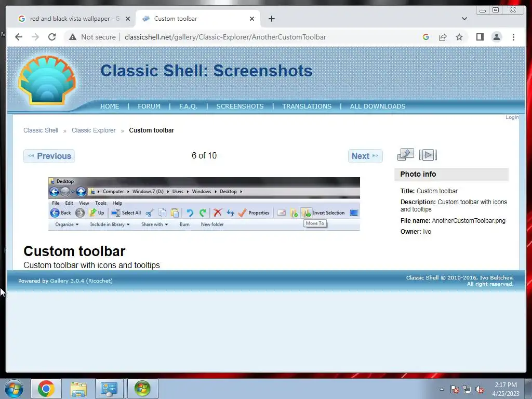Click the network tray icon
The width and height of the screenshot is (532, 399).
point(467,389)
